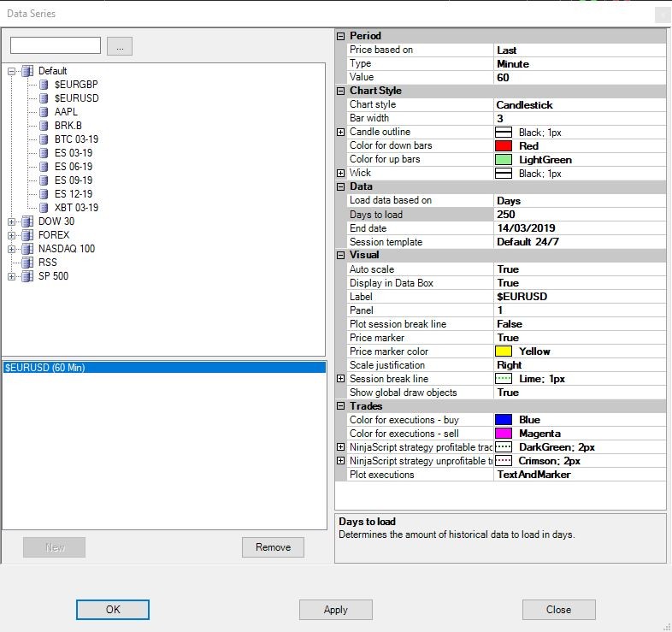This screenshot has height=632, width=672.
Task: Click the SP 500 list icon
Action: [x=27, y=276]
